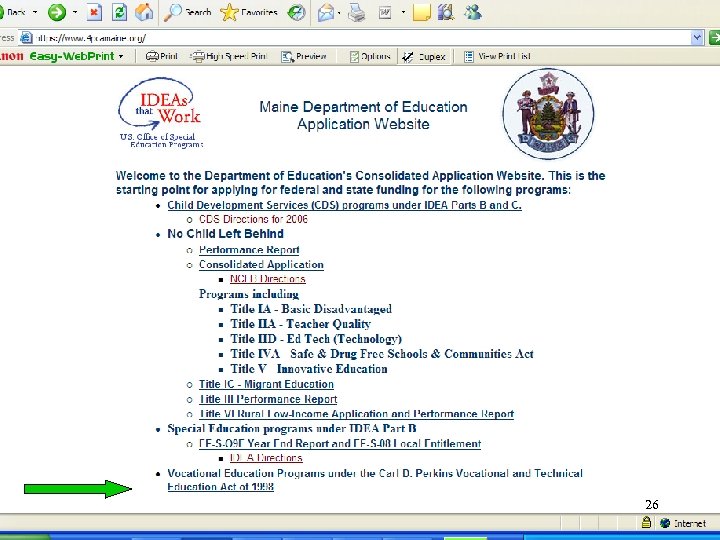
Task: Click 'Title IA - Basic Disadvantaged' text
Action: [x=311, y=309]
